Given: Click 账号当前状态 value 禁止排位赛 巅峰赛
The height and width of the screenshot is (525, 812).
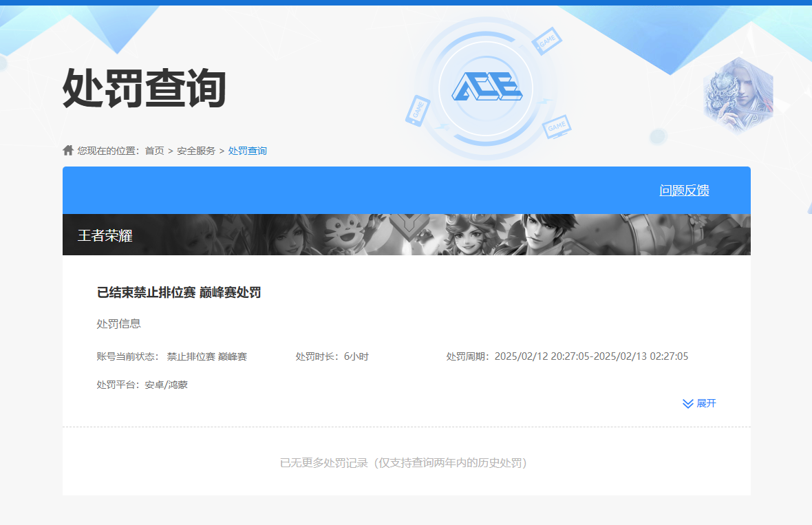Looking at the screenshot, I should pyautogui.click(x=206, y=356).
